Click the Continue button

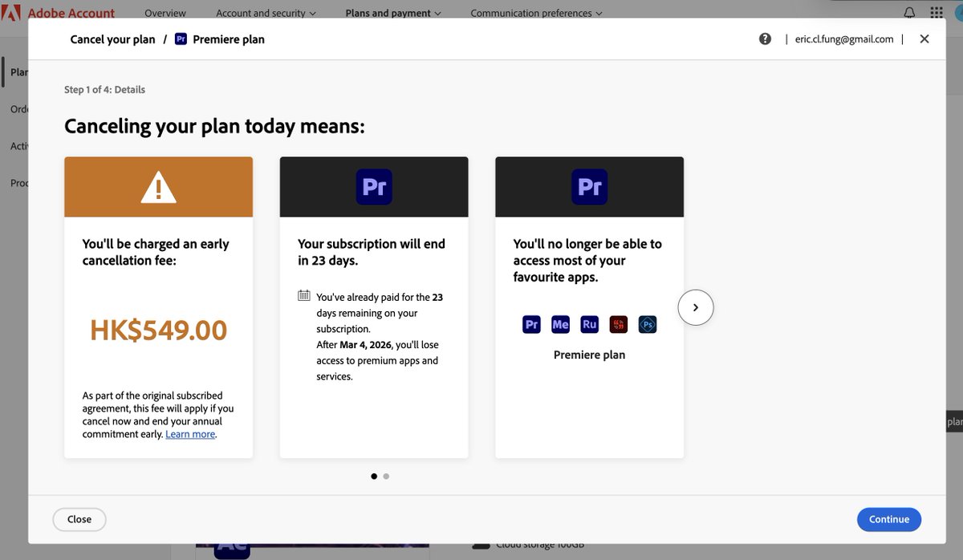pos(889,519)
